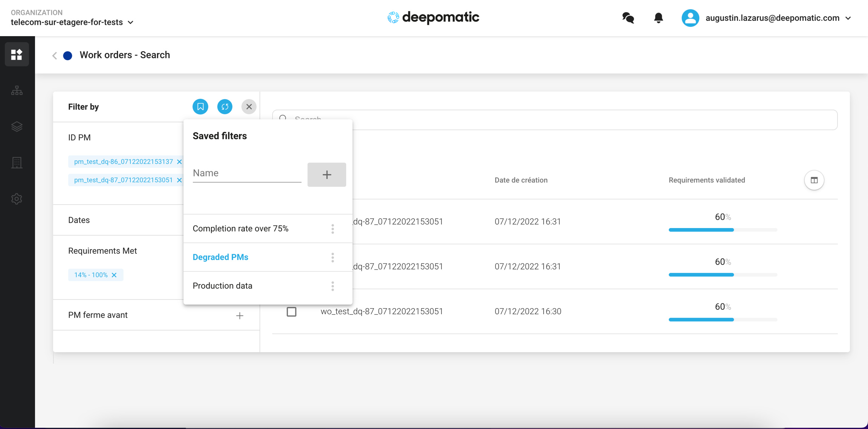Open the layers sidebar icon
This screenshot has height=429, width=868.
17,126
